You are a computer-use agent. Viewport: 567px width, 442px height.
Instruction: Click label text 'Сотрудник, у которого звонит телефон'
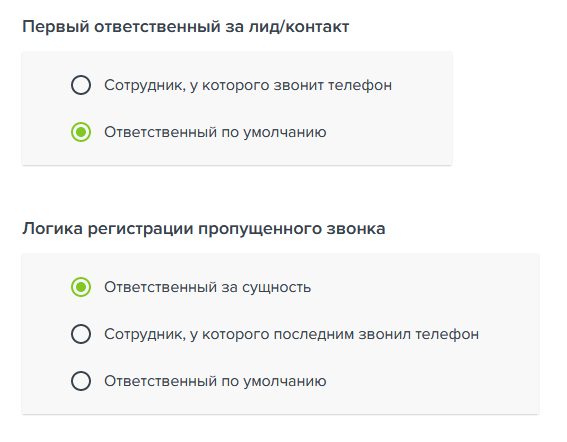pos(248,86)
